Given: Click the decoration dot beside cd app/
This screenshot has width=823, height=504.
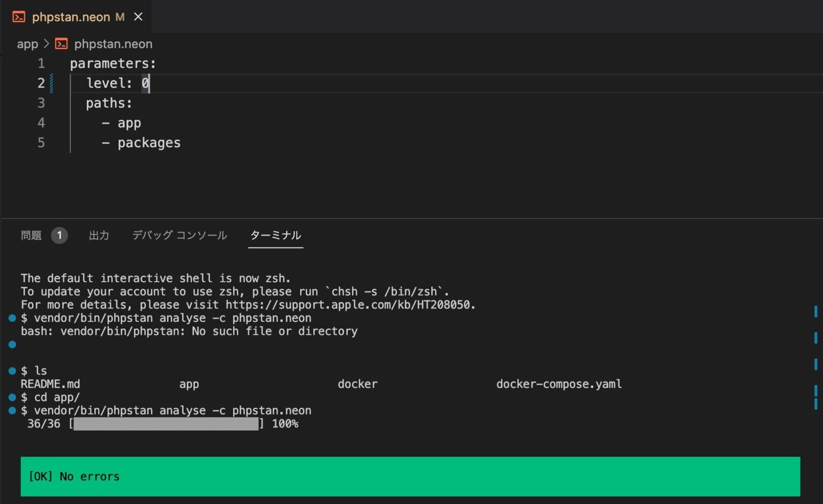Looking at the screenshot, I should [11, 397].
